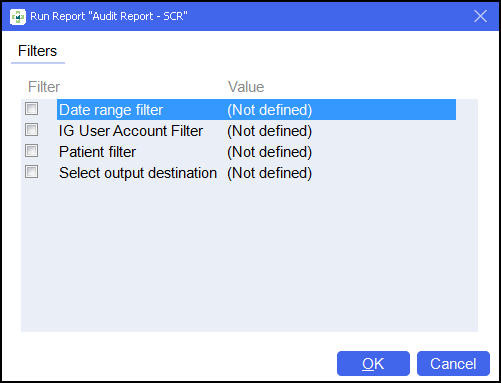The image size is (501, 383).
Task: Switch to the Filters tab
Action: [38, 51]
